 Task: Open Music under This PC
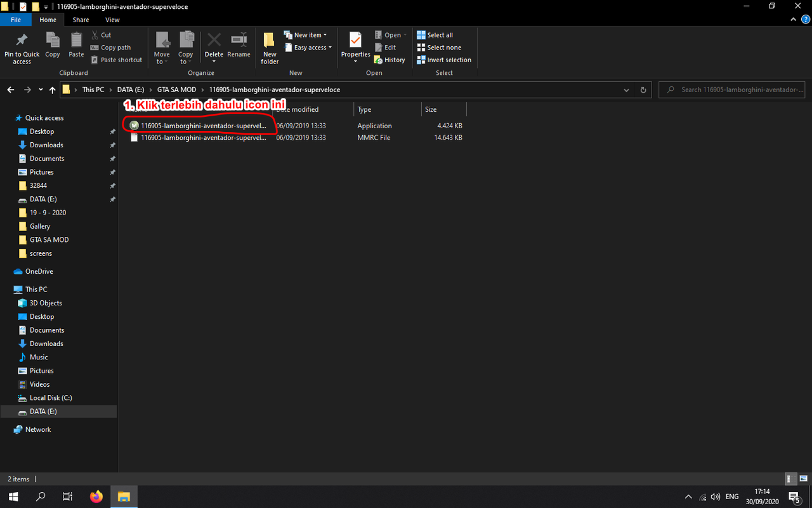coord(39,357)
